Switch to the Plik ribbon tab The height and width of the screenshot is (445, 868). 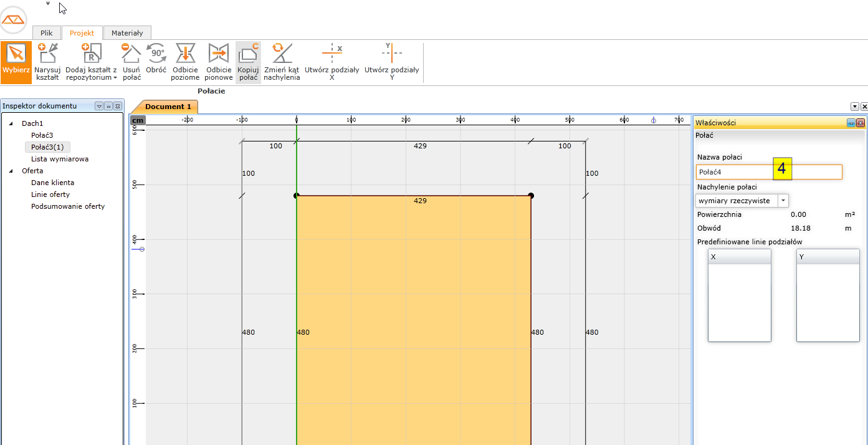(47, 33)
